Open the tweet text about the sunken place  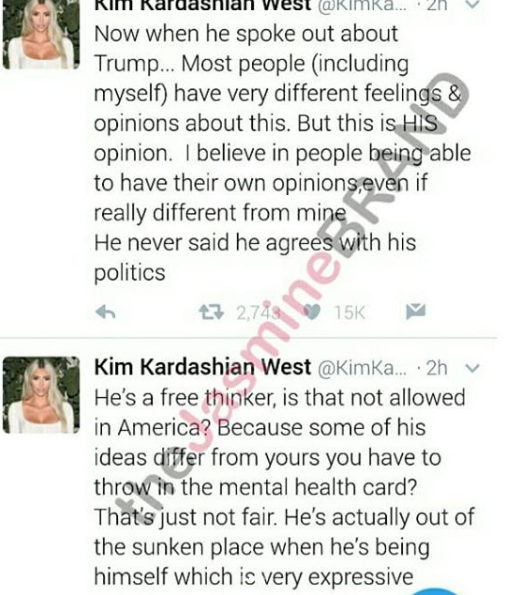[x=284, y=487]
